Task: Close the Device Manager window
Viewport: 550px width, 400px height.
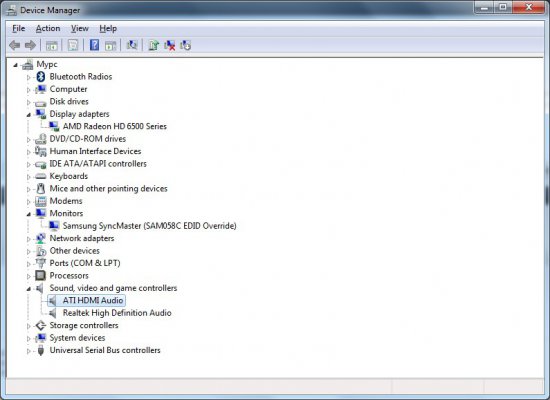Action: pos(529,7)
